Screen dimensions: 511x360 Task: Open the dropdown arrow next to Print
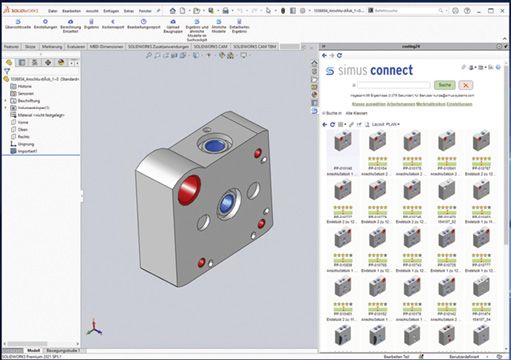click(232, 11)
